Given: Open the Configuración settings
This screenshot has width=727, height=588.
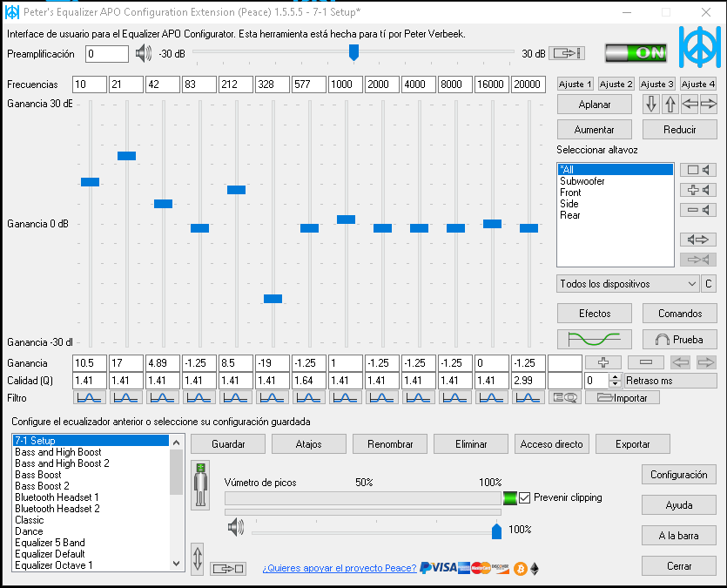Looking at the screenshot, I should (679, 475).
